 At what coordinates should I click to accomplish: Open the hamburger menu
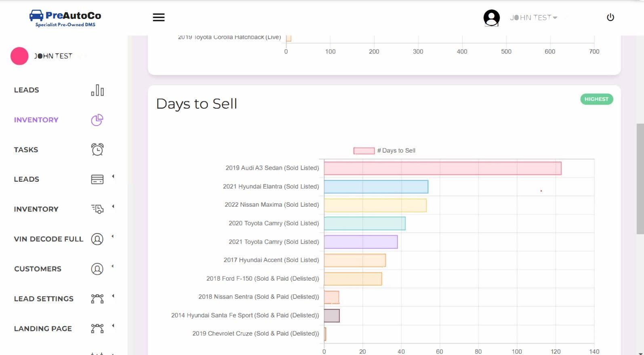158,17
